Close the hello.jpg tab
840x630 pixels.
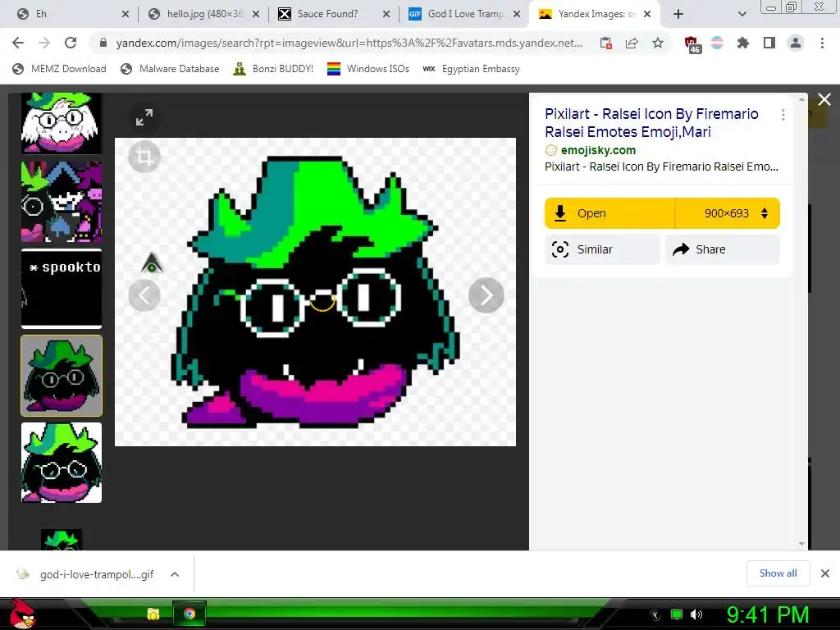[x=256, y=14]
